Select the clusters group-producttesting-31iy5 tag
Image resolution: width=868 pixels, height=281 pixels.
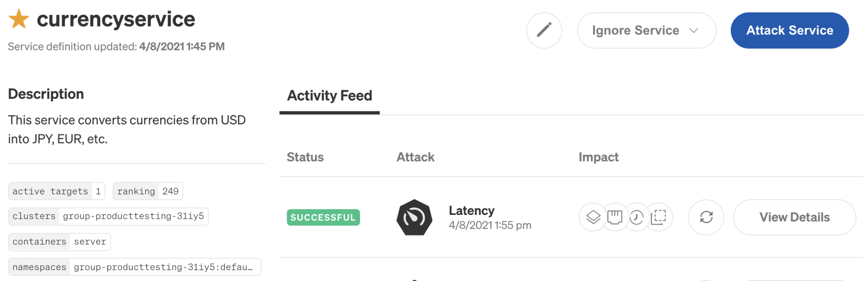tap(108, 216)
